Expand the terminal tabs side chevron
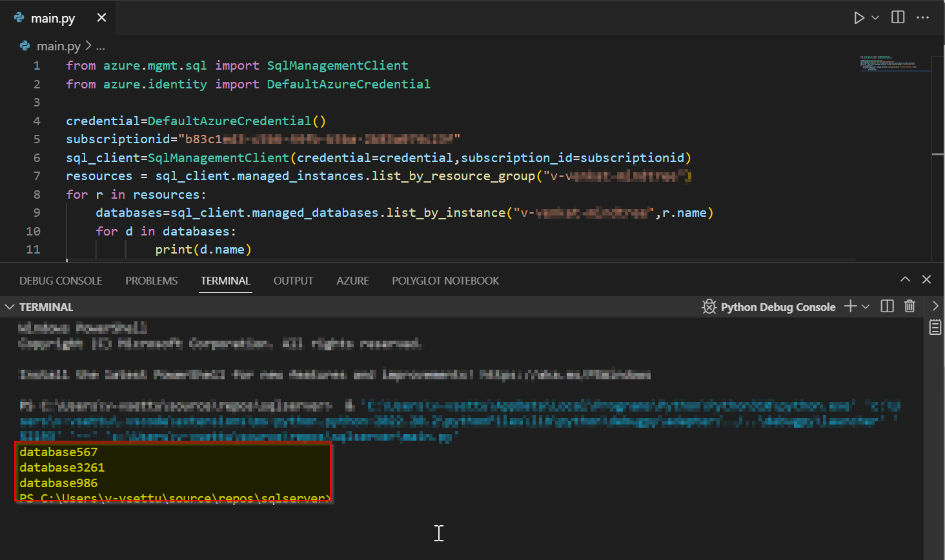The width and height of the screenshot is (945, 560). click(x=935, y=306)
